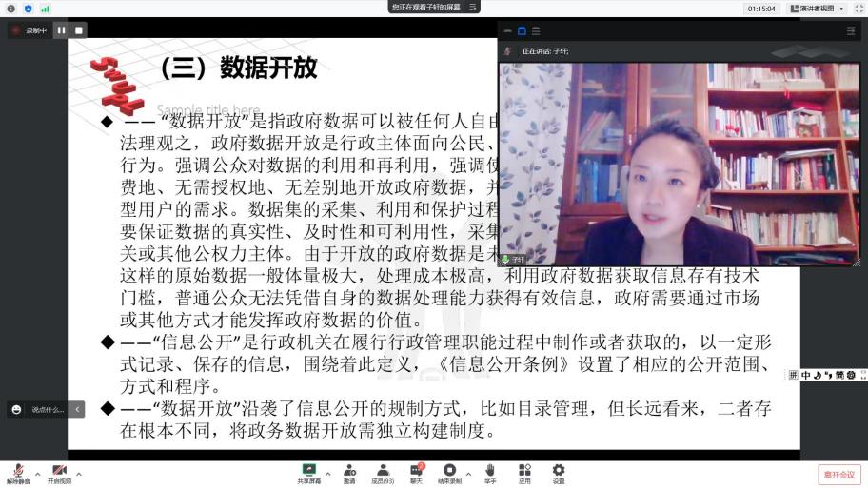
Task: Stop recording via 结束录制 icon
Action: coord(449,472)
